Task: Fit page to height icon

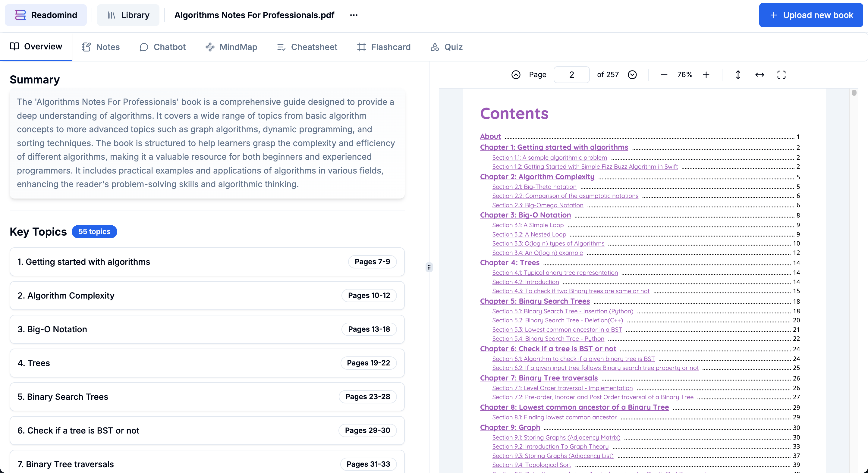Action: point(737,74)
